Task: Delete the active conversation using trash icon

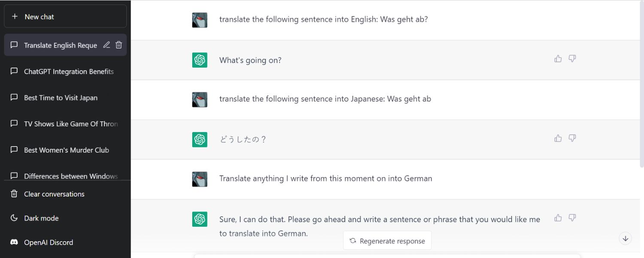Action: pyautogui.click(x=119, y=45)
